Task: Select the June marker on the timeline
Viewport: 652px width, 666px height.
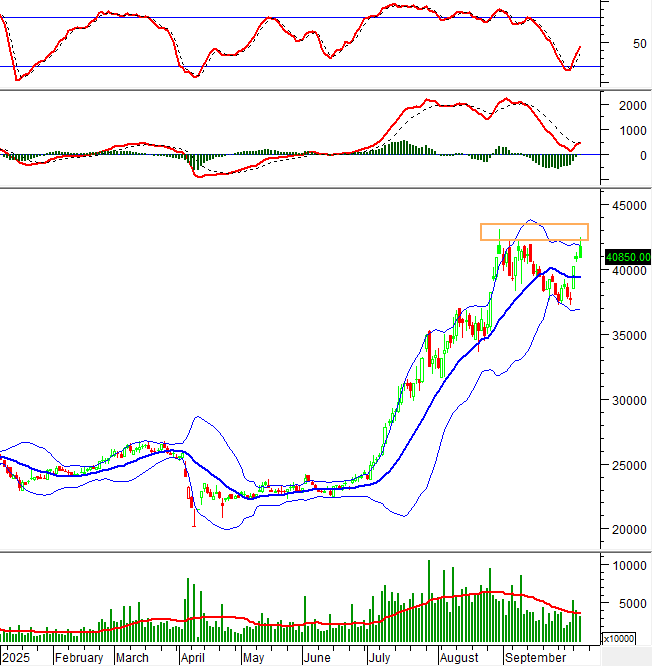Action: [x=316, y=658]
